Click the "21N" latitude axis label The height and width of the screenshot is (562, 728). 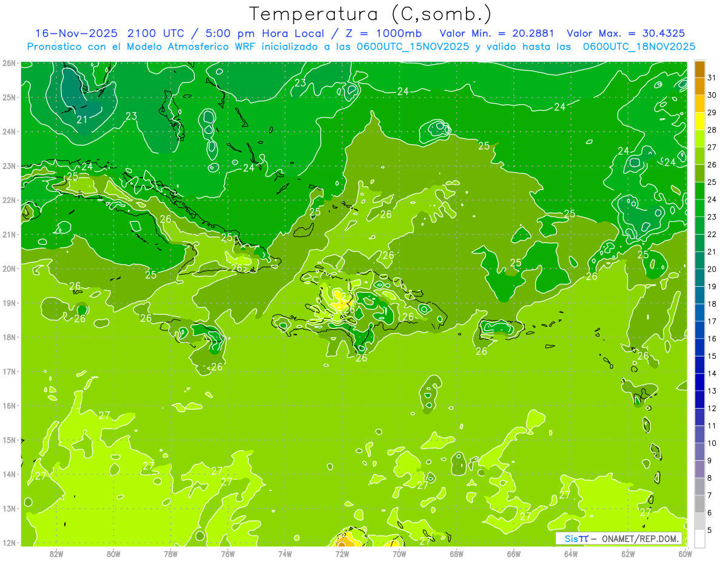coord(9,234)
